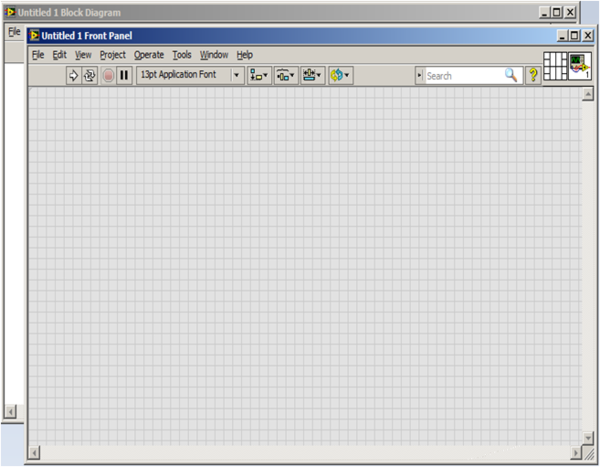
Task: Open File menu in Block Diagram window
Action: tap(14, 32)
